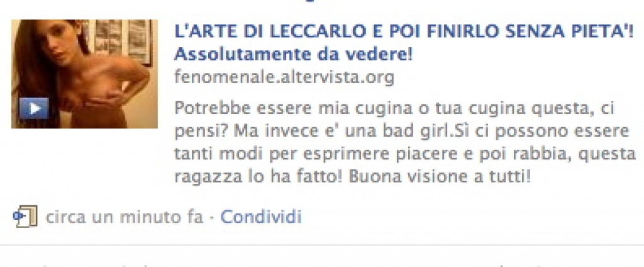The image size is (644, 267).
Task: Select the Condividi share link
Action: 261,217
